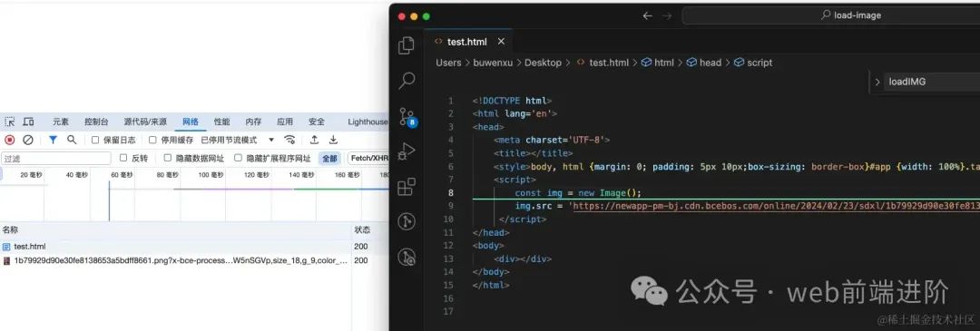The height and width of the screenshot is (331, 980).
Task: Select the script breadcrumb symbol
Action: [x=753, y=63]
